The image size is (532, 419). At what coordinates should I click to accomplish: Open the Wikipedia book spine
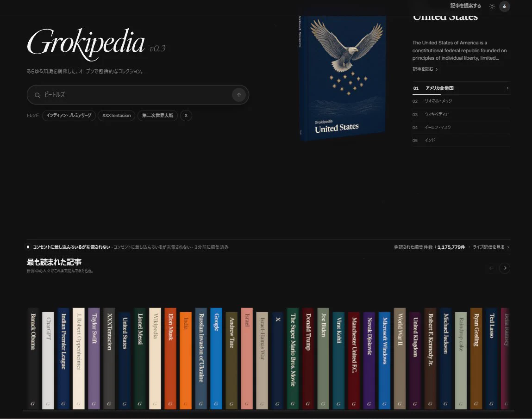coord(155,358)
